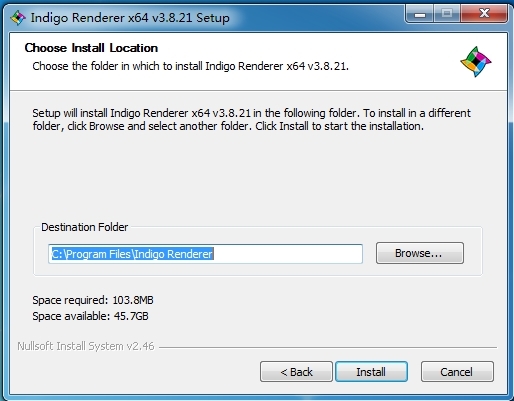The height and width of the screenshot is (401, 514).
Task: Click the highlighted C:\Program Files\Indigo Renderer path text
Action: 132,254
